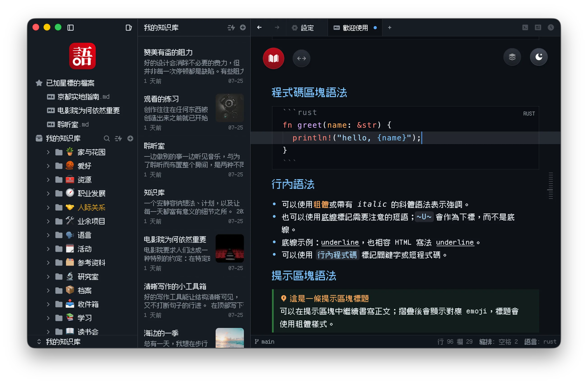Add a note with the plus icon in the note list header

(x=243, y=28)
